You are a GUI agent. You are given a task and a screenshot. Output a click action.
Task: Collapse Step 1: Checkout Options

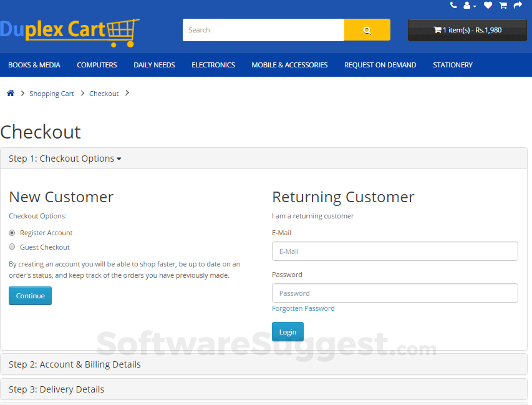tap(64, 158)
